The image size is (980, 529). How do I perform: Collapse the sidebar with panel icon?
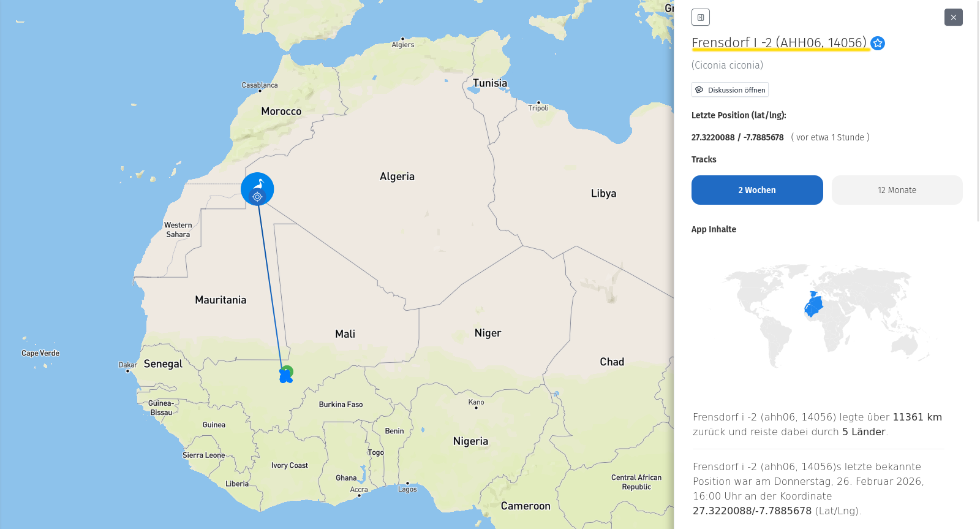(x=701, y=17)
